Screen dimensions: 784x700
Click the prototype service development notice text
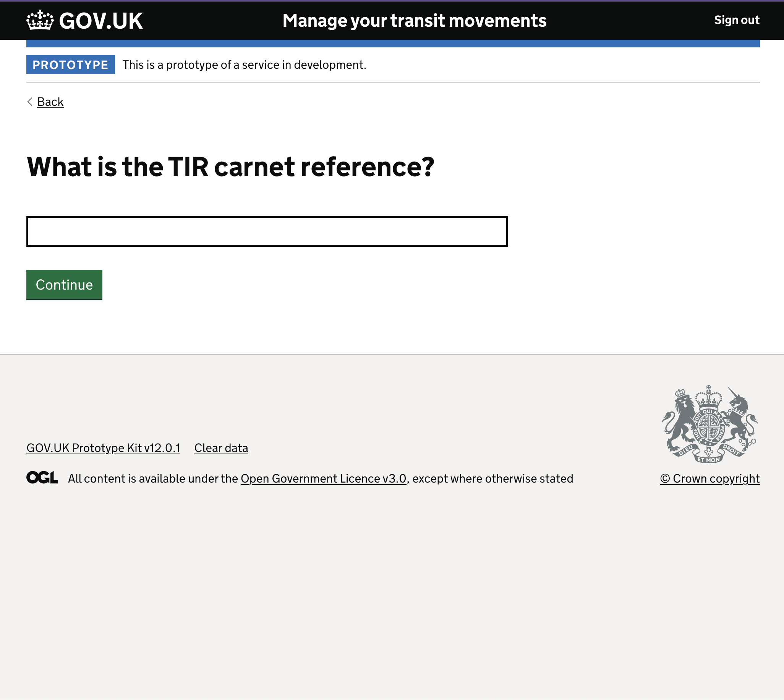[x=245, y=64]
